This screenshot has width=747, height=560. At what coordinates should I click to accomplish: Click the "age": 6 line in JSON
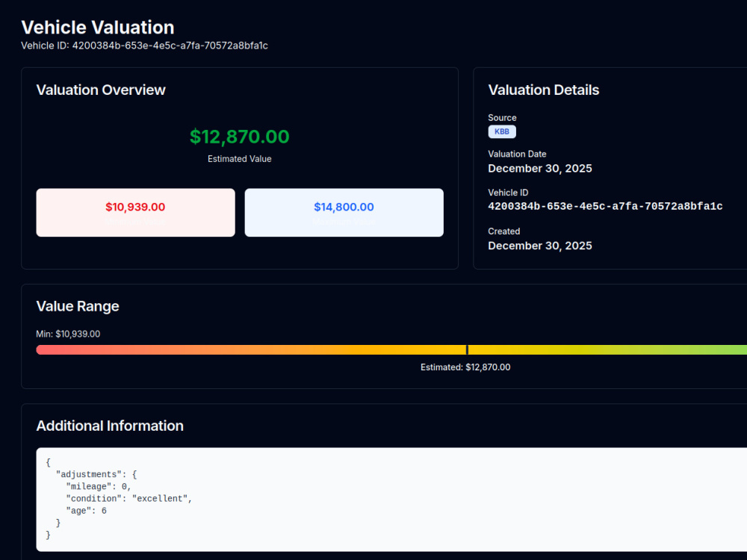(86, 511)
